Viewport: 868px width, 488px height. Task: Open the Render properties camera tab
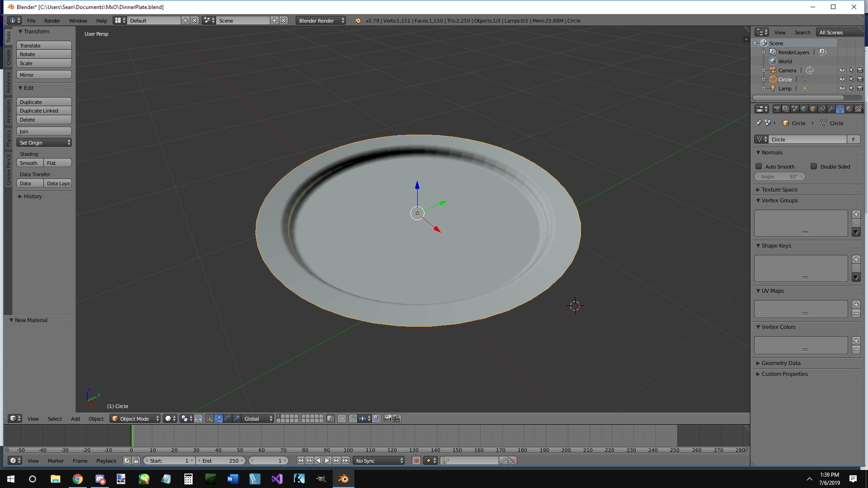777,109
